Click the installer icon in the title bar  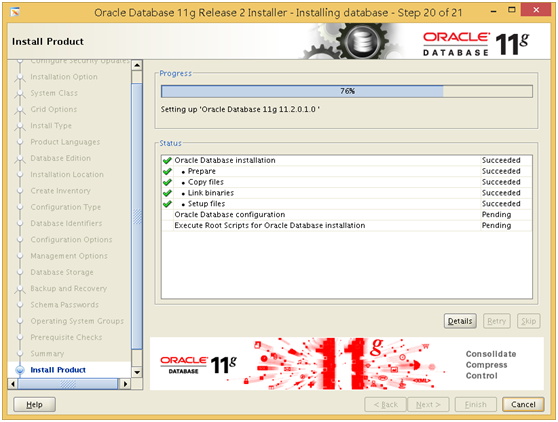click(x=15, y=12)
